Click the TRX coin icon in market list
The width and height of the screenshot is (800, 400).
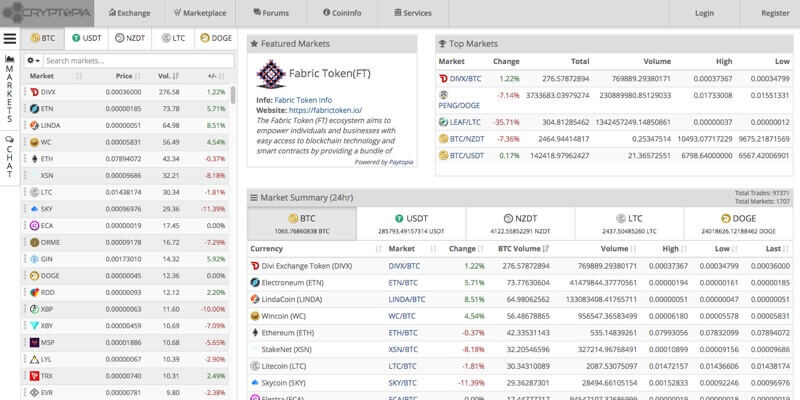click(34, 376)
